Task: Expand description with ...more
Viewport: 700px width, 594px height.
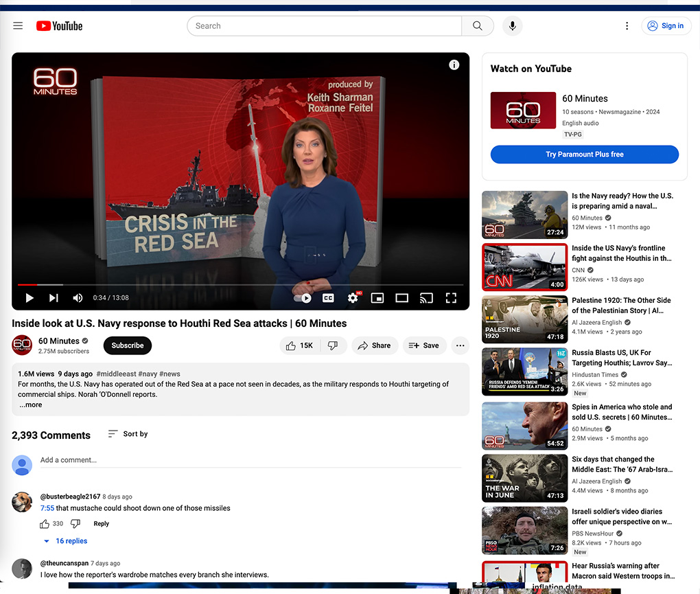Action: [30, 405]
